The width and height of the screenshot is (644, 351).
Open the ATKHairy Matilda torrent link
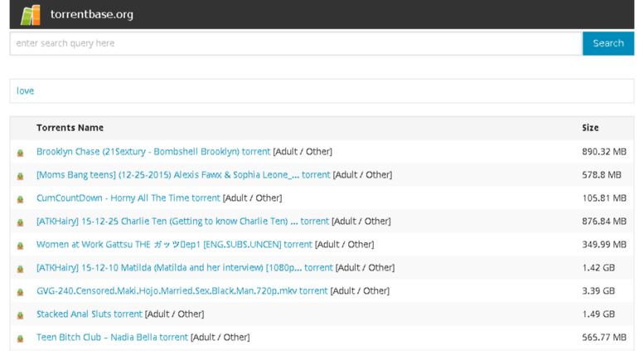[184, 267]
